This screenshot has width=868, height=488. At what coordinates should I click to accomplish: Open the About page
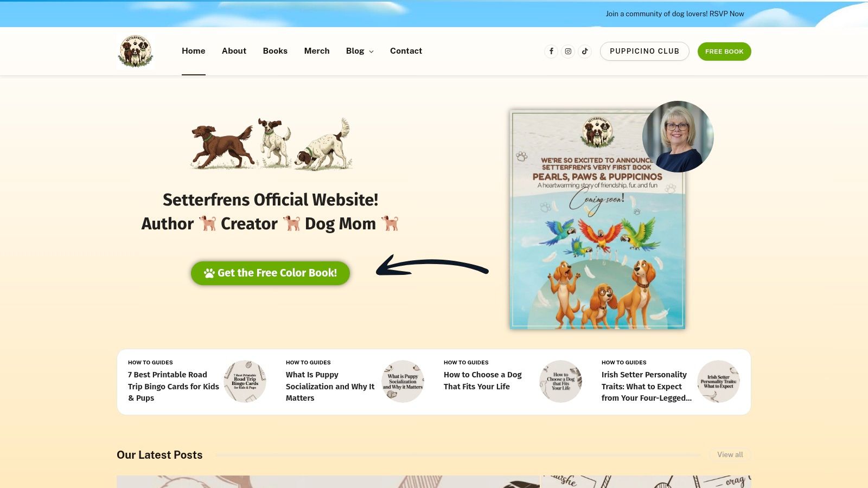(234, 51)
